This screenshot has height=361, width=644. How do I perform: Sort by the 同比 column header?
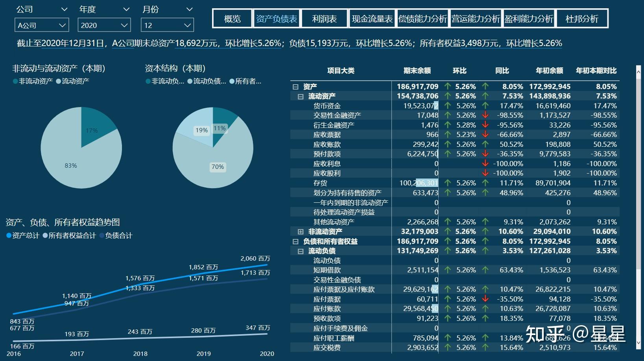pyautogui.click(x=502, y=71)
